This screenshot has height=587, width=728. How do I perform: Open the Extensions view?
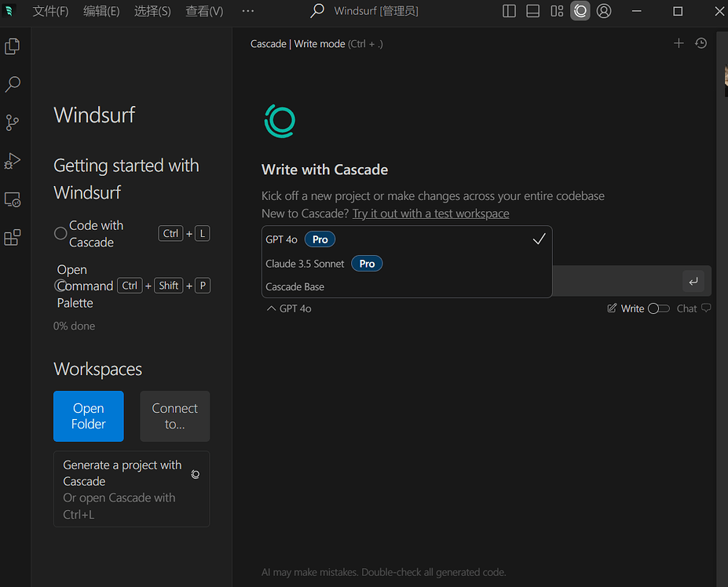(13, 238)
